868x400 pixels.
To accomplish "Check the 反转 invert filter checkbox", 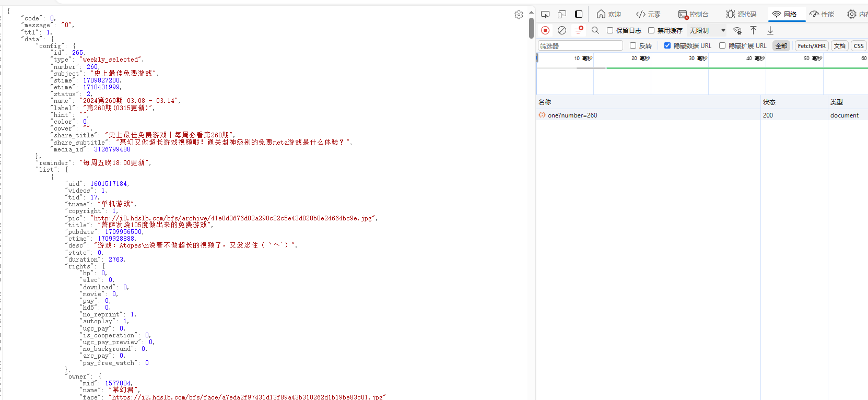I will coord(633,45).
